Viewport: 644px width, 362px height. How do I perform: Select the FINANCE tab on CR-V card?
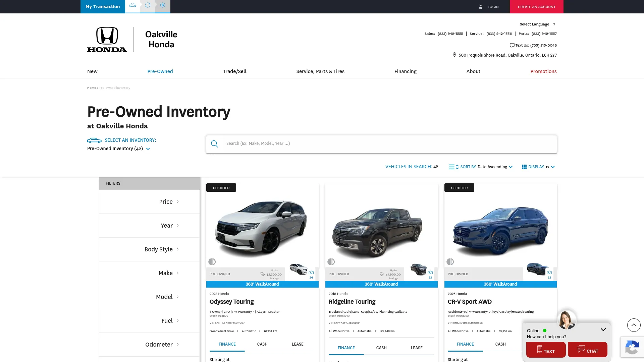click(x=465, y=344)
